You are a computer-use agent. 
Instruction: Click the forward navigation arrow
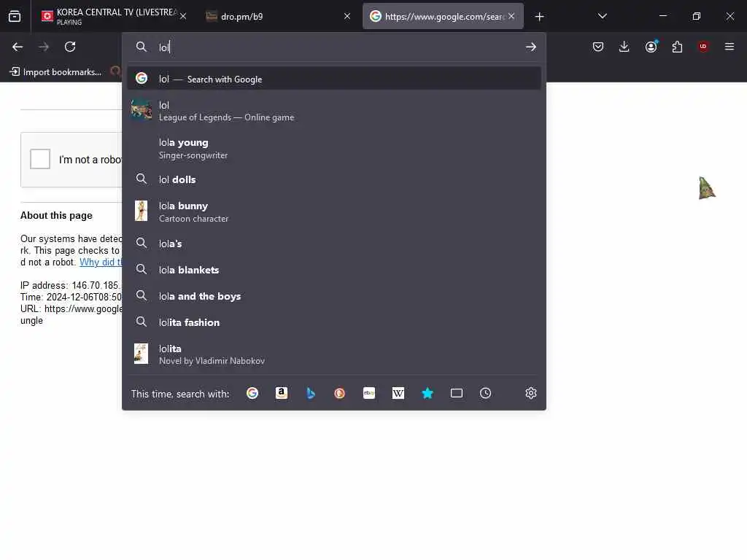coord(44,47)
